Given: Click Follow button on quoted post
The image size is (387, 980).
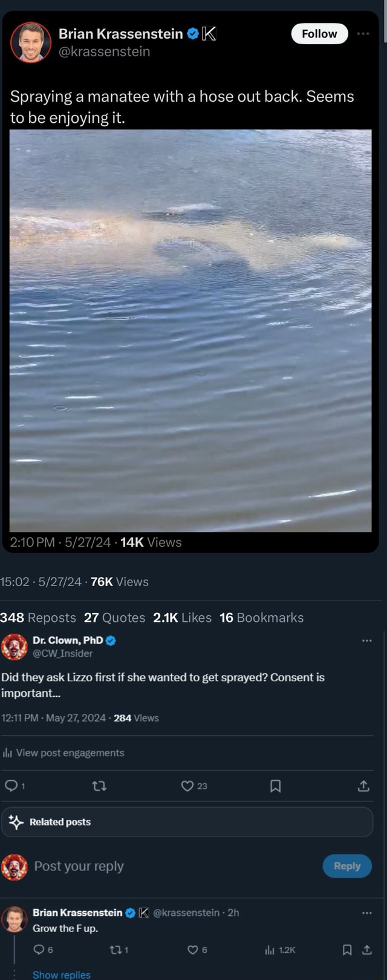Looking at the screenshot, I should (x=319, y=34).
